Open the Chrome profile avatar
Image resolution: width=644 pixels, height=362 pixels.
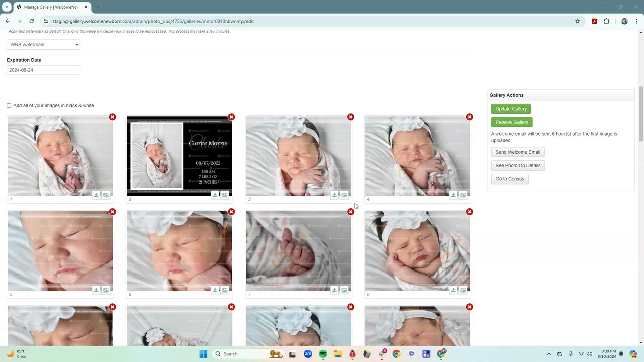pyautogui.click(x=624, y=21)
